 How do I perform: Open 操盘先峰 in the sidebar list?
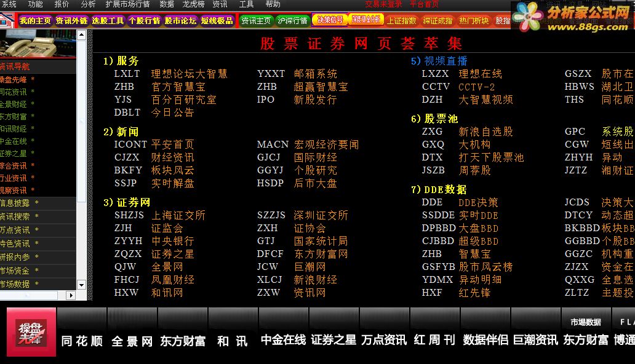17,79
